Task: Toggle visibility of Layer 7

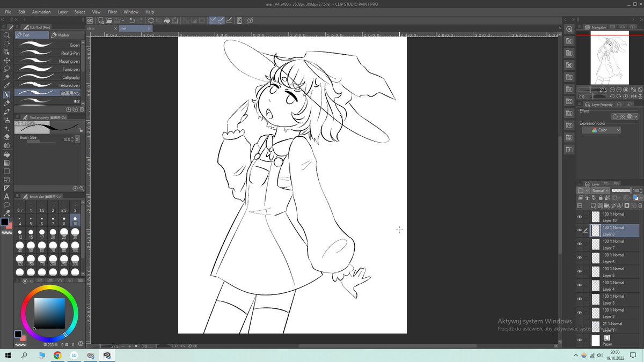Action: pyautogui.click(x=580, y=244)
